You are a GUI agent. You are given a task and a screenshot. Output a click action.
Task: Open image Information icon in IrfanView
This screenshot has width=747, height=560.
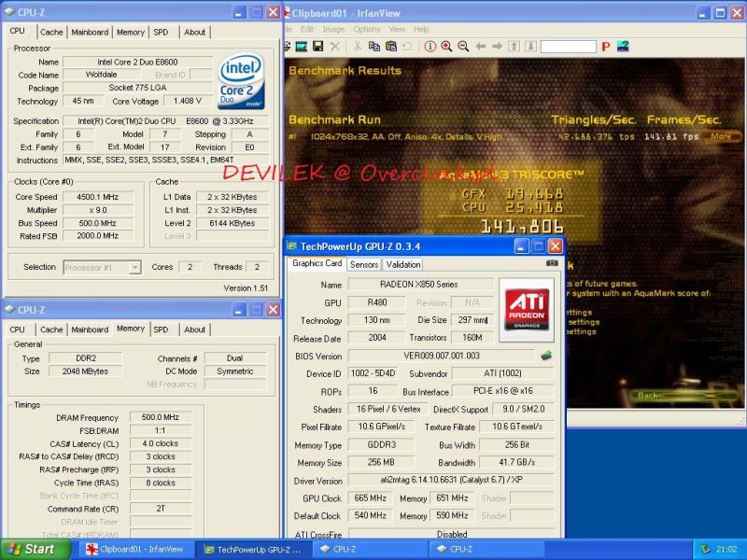[430, 46]
